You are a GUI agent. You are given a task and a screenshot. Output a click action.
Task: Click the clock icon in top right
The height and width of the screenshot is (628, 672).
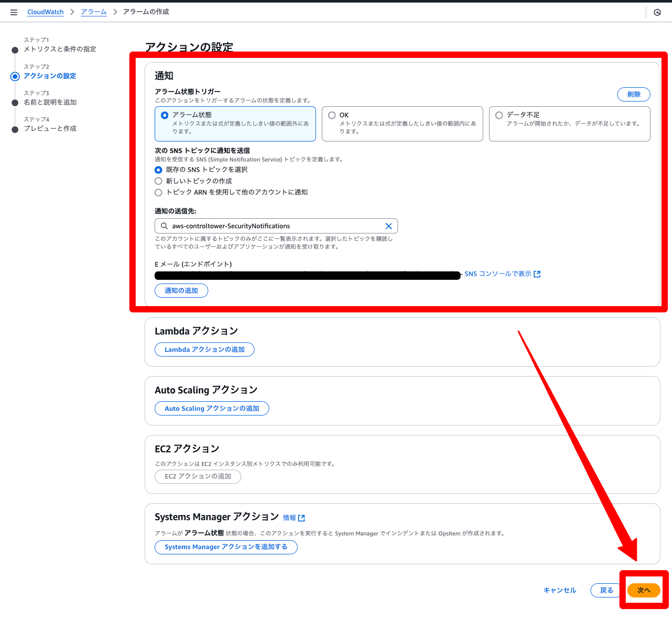657,12
